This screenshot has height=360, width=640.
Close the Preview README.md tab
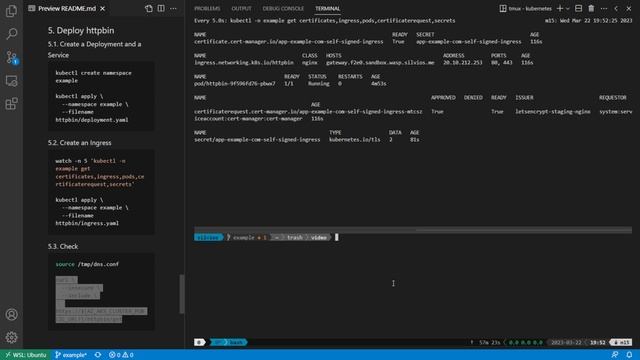point(102,9)
